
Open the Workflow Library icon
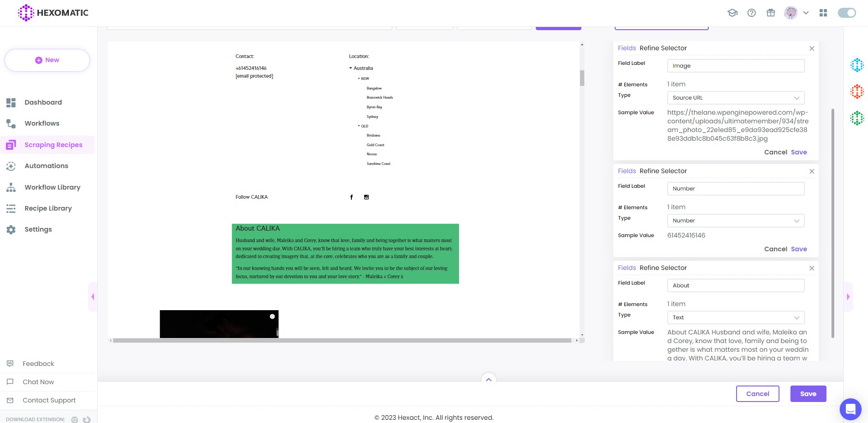tap(11, 187)
